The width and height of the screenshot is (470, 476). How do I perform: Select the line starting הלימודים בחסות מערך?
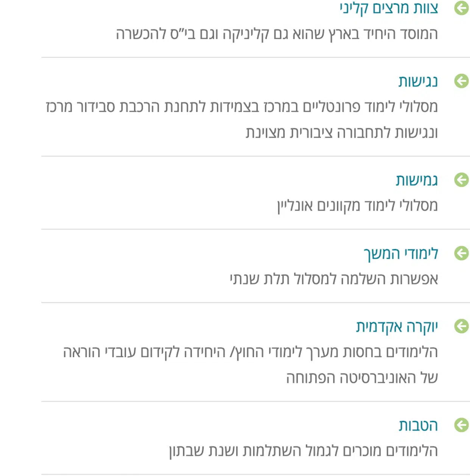pyautogui.click(x=250, y=352)
